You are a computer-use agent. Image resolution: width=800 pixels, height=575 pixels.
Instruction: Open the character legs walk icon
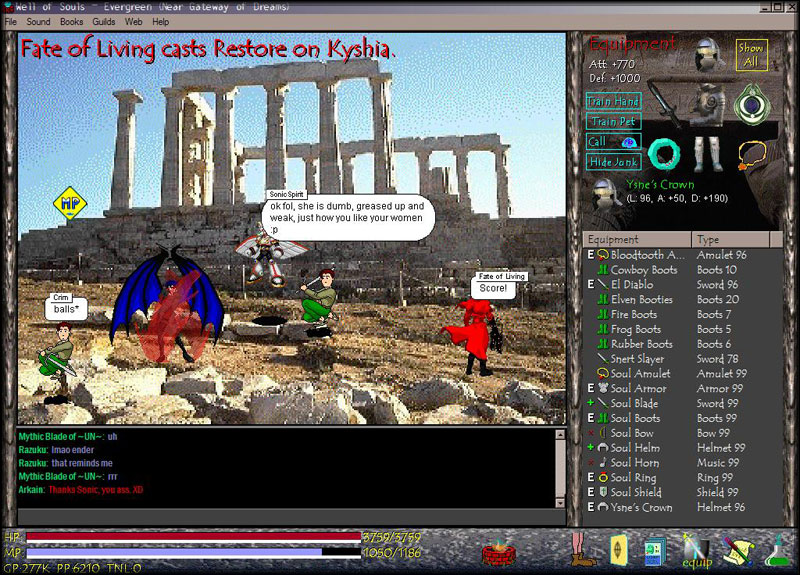coord(582,550)
